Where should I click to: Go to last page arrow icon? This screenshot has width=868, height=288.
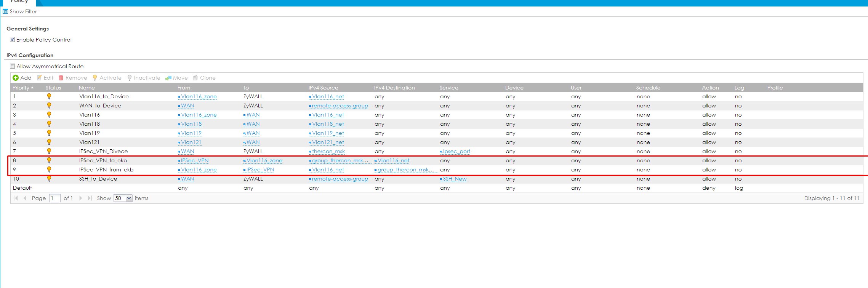[x=90, y=198]
